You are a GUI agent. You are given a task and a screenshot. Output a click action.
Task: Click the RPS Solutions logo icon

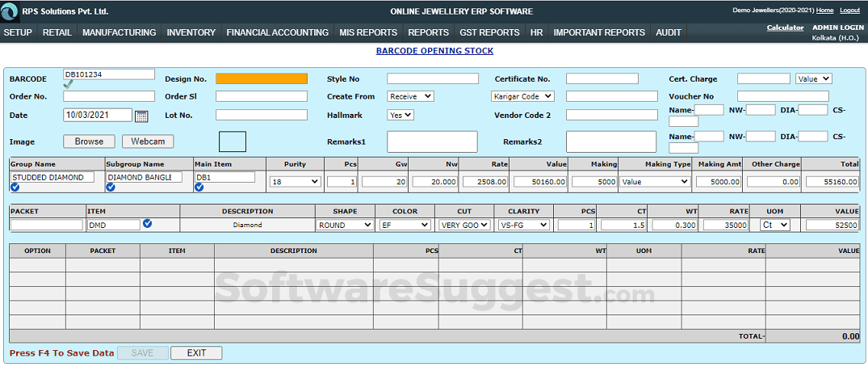click(10, 11)
